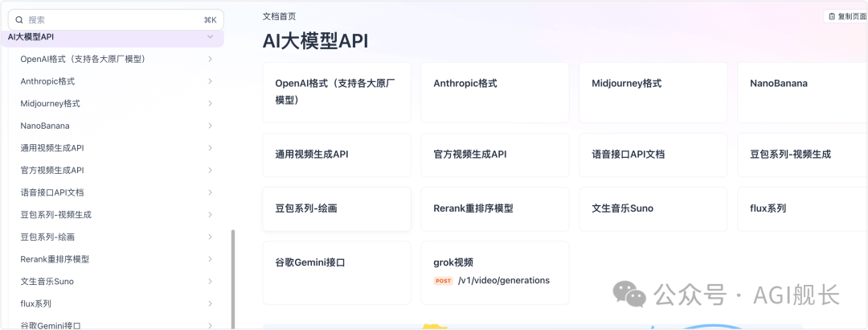Open the 豆包系列-视频生成 card

click(803, 155)
